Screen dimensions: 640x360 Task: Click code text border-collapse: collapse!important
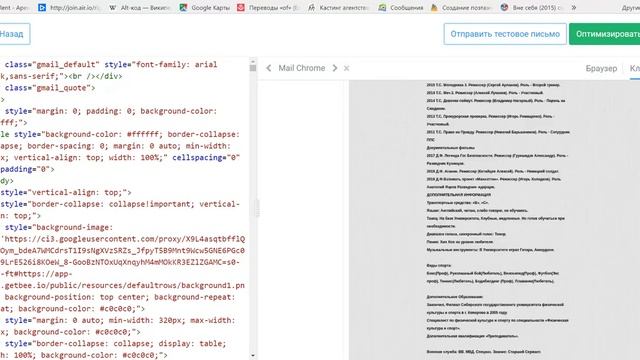pos(110,204)
